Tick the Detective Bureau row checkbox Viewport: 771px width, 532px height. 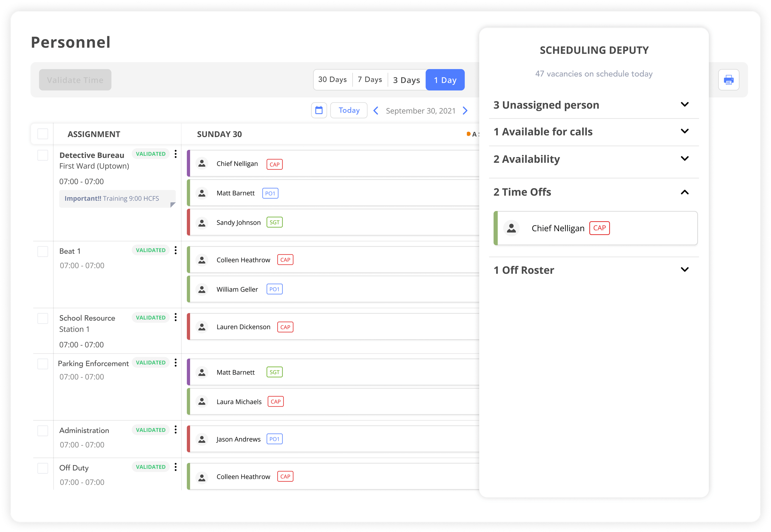click(x=43, y=155)
